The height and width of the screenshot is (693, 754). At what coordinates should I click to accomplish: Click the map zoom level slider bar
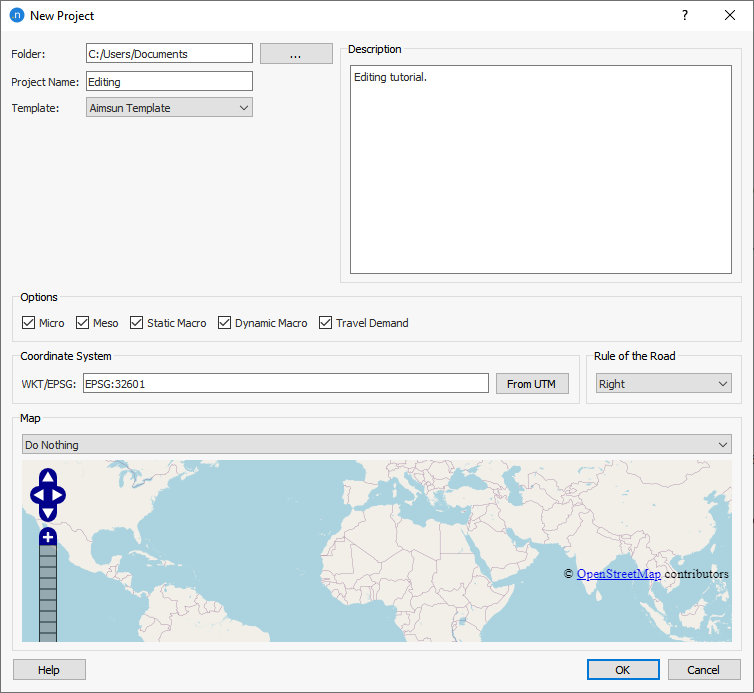(x=48, y=590)
